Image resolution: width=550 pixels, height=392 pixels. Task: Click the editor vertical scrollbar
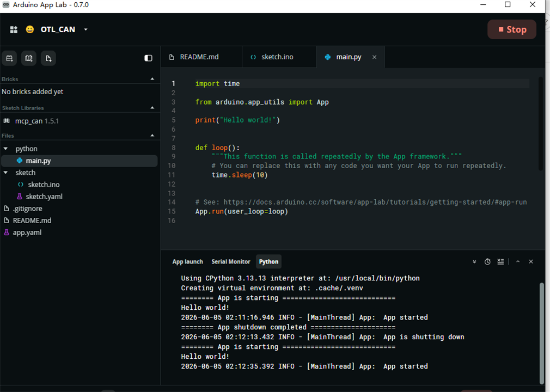(541, 124)
